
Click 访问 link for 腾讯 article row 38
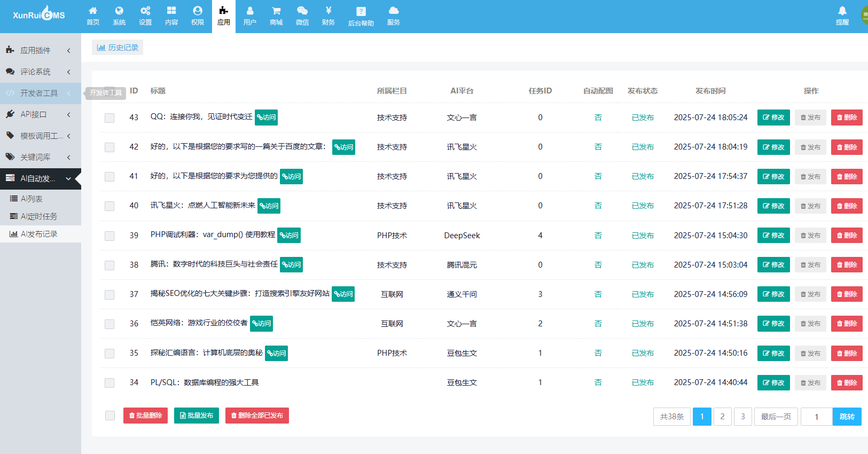292,264
